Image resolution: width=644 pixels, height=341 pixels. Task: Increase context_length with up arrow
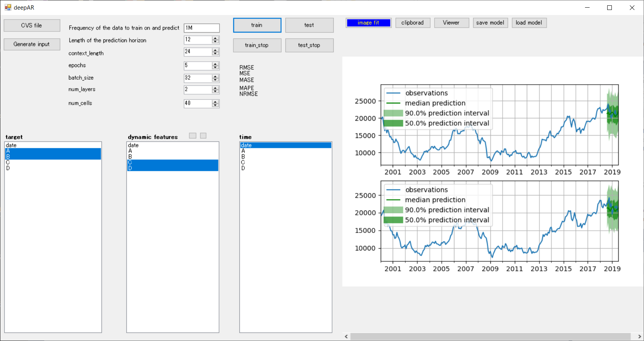[x=215, y=50]
